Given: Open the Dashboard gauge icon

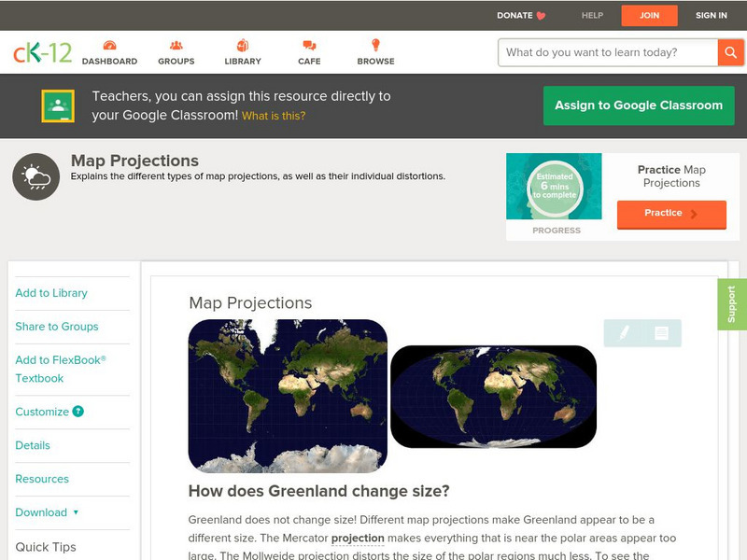Looking at the screenshot, I should [109, 45].
